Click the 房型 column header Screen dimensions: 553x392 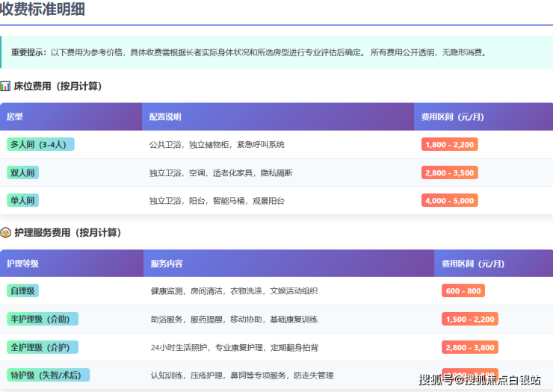15,117
